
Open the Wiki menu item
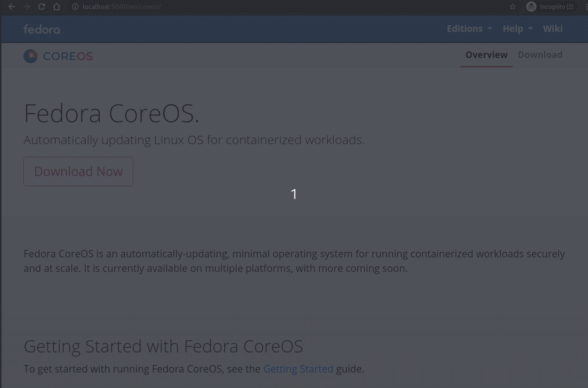coord(552,29)
